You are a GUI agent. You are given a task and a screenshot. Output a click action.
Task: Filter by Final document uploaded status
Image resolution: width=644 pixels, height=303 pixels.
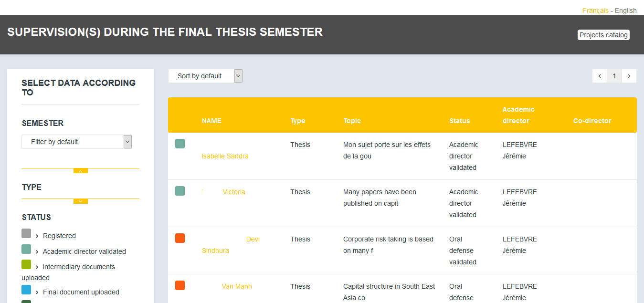coord(81,292)
